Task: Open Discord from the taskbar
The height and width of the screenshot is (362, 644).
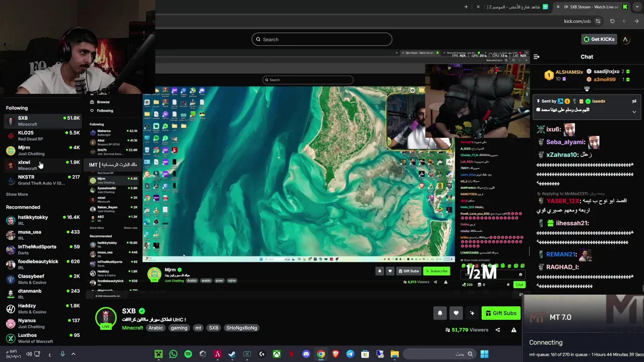Action: tap(306, 354)
